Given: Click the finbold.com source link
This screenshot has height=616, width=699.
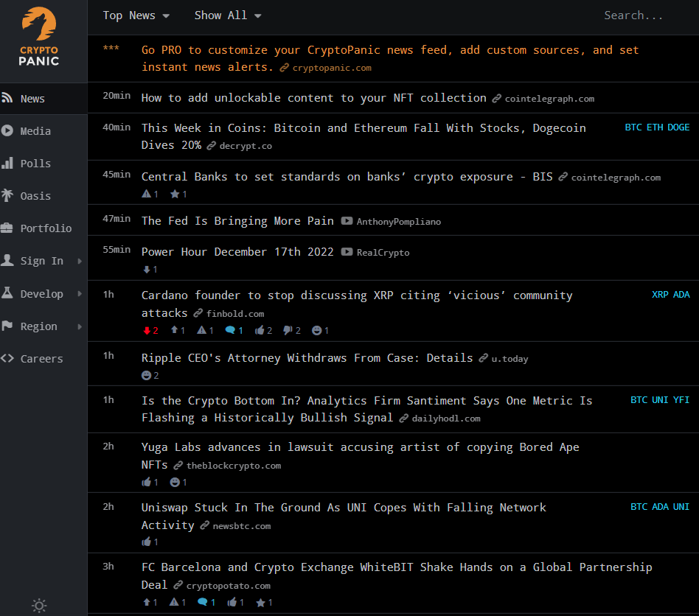Looking at the screenshot, I should (x=235, y=314).
